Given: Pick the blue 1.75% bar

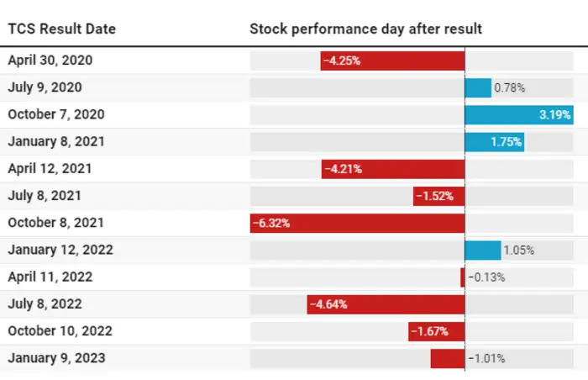Looking at the screenshot, I should 495,141.
